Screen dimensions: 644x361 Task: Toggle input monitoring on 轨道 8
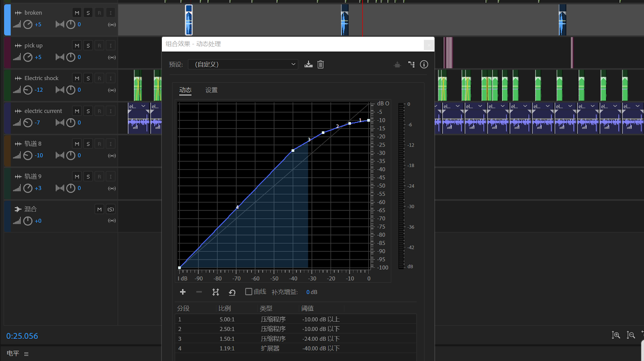(x=111, y=144)
